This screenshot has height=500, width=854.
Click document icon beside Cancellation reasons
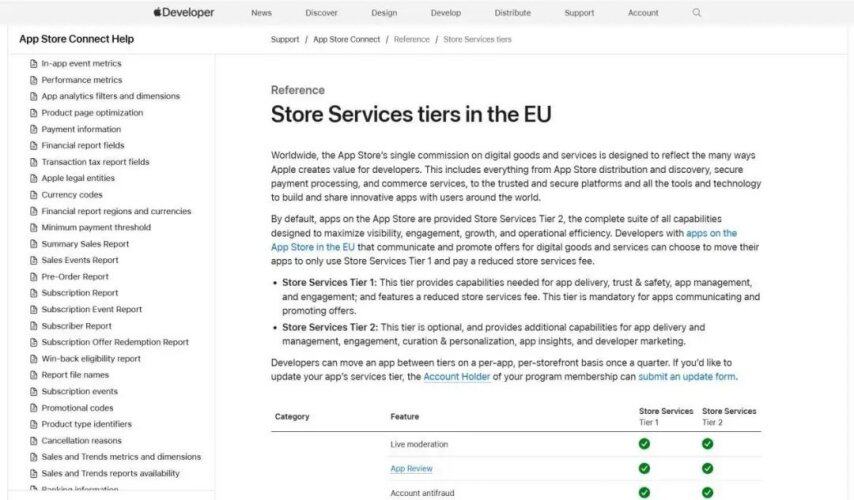(x=34, y=441)
